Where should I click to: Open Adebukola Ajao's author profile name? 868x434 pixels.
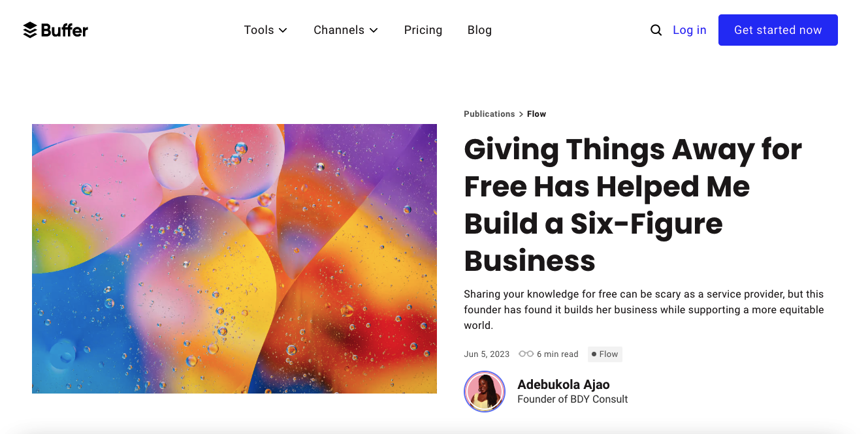[563, 384]
